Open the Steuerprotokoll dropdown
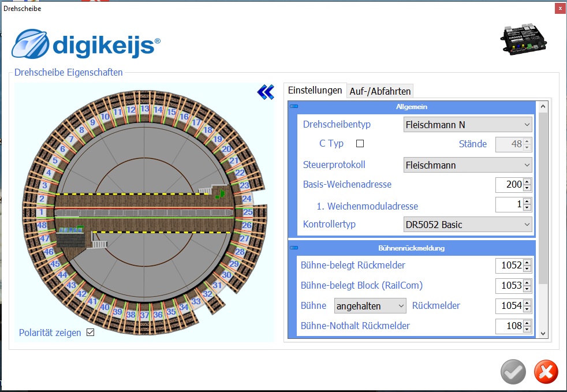Viewport: 567px width, 392px height. pos(468,165)
